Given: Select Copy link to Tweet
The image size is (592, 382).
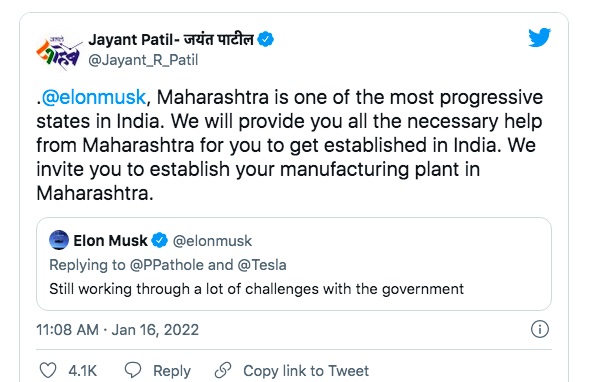Looking at the screenshot, I should coord(306,371).
